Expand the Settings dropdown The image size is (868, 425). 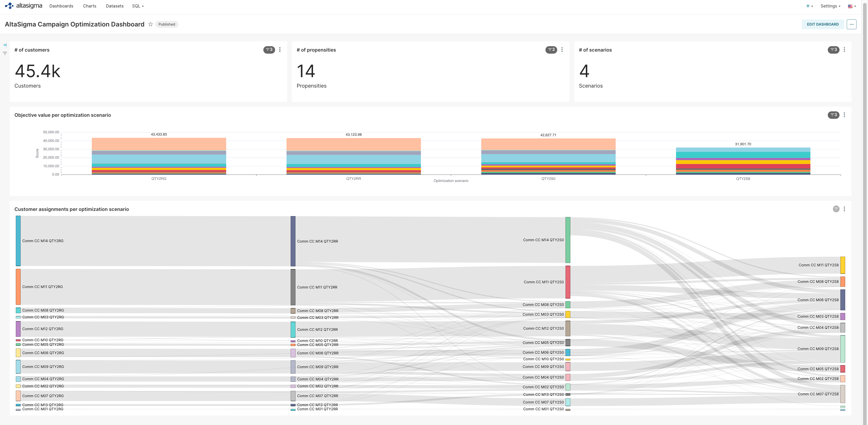(x=830, y=6)
